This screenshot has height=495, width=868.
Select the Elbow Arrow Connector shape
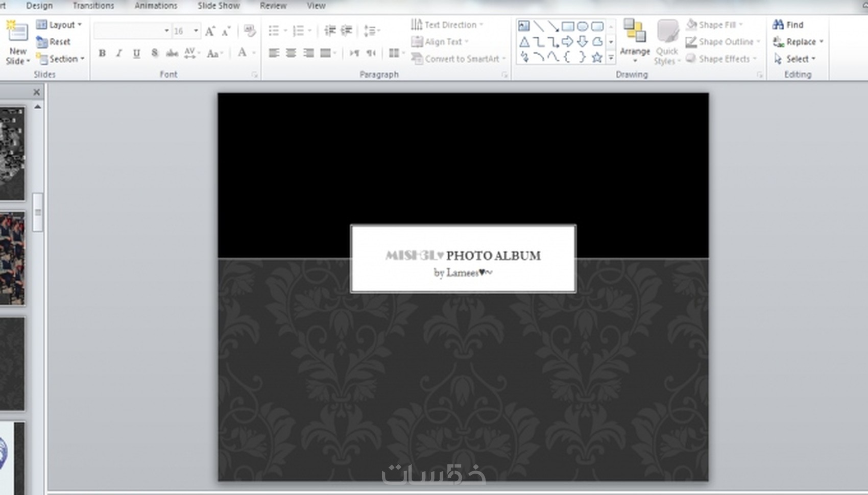tap(553, 42)
